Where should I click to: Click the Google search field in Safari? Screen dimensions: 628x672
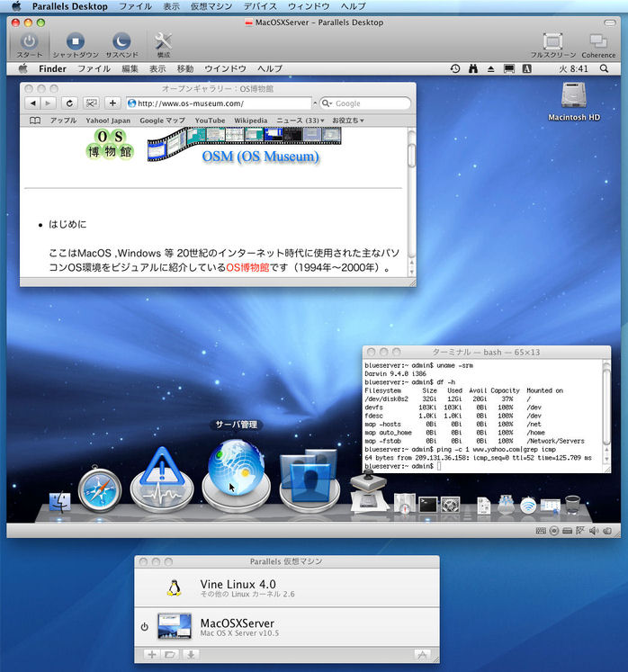[365, 103]
